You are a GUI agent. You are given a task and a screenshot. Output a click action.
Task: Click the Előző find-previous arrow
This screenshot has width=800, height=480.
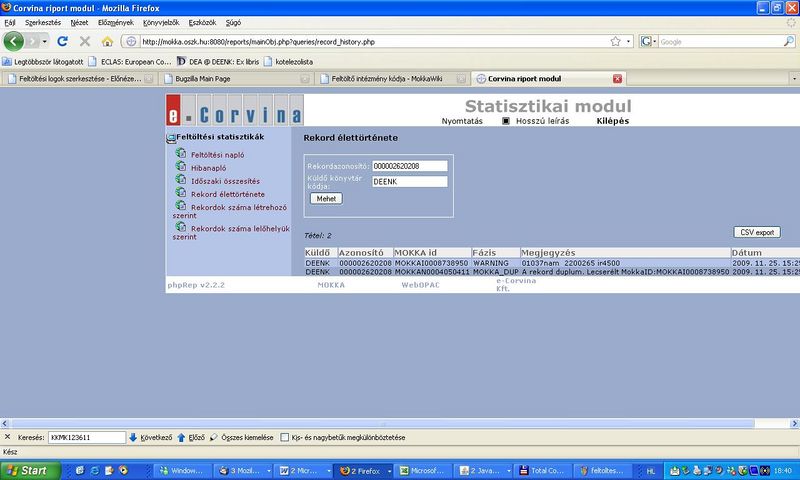click(x=183, y=437)
